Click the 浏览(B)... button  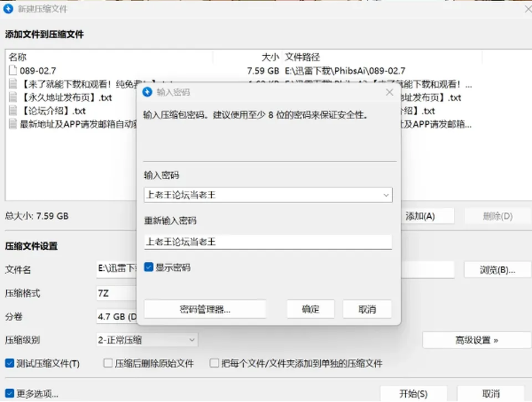tap(498, 270)
